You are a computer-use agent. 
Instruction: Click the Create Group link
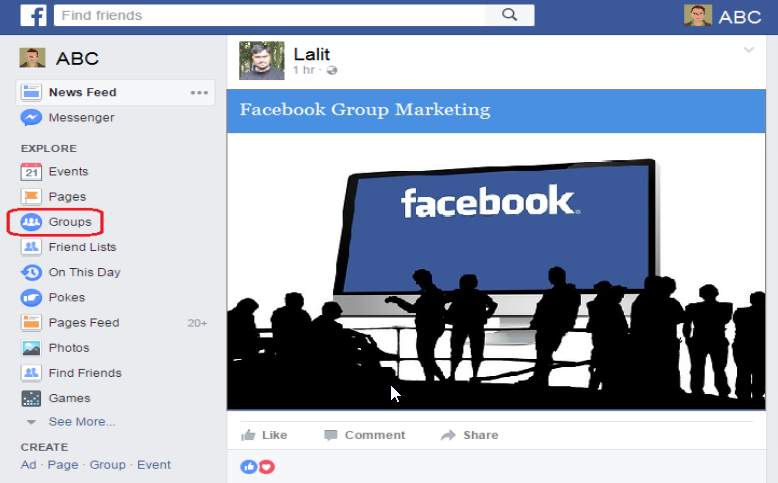[x=107, y=465]
